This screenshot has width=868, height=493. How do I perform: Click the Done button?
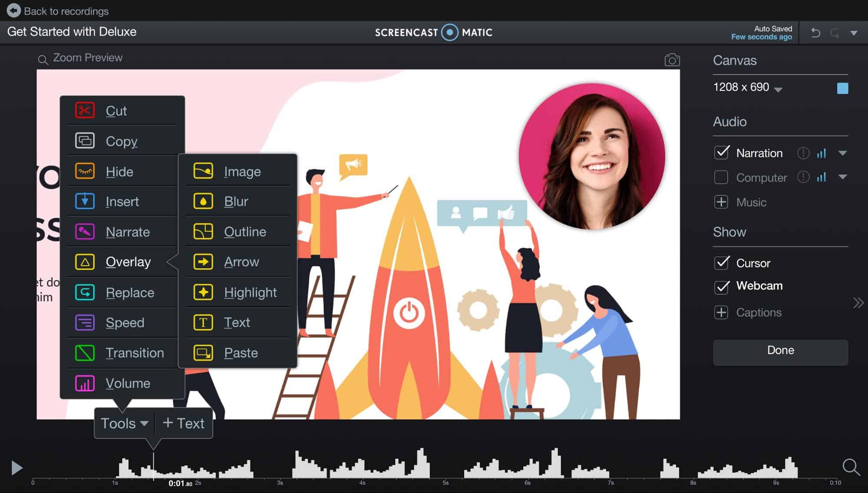pyautogui.click(x=780, y=350)
